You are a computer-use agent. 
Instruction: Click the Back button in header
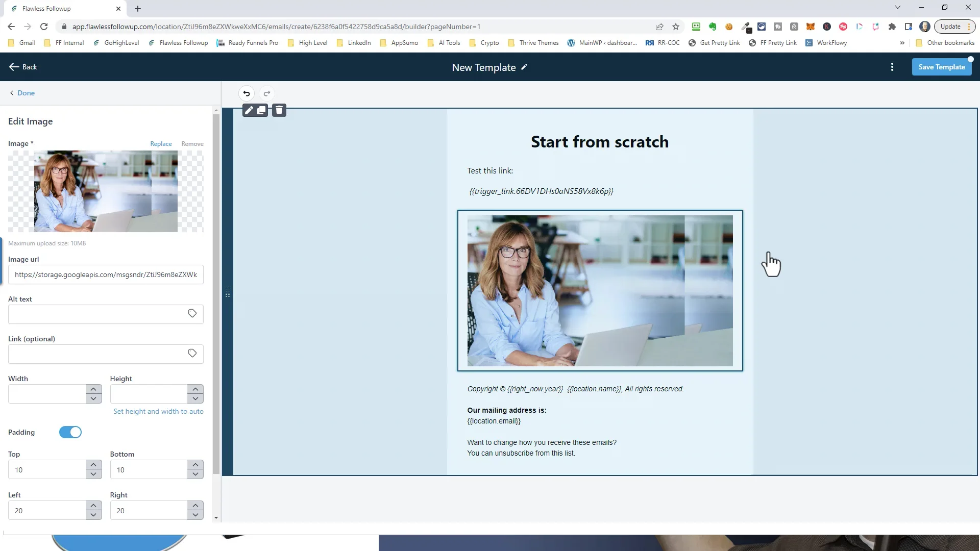pos(23,67)
